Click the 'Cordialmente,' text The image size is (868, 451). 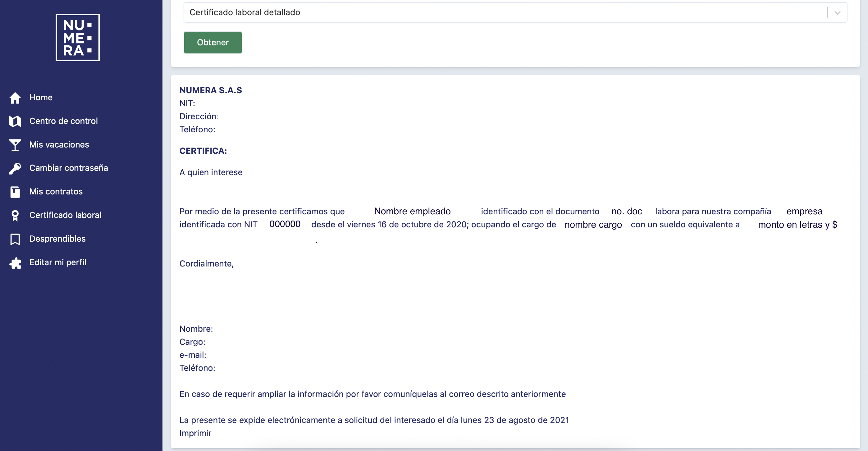206,263
